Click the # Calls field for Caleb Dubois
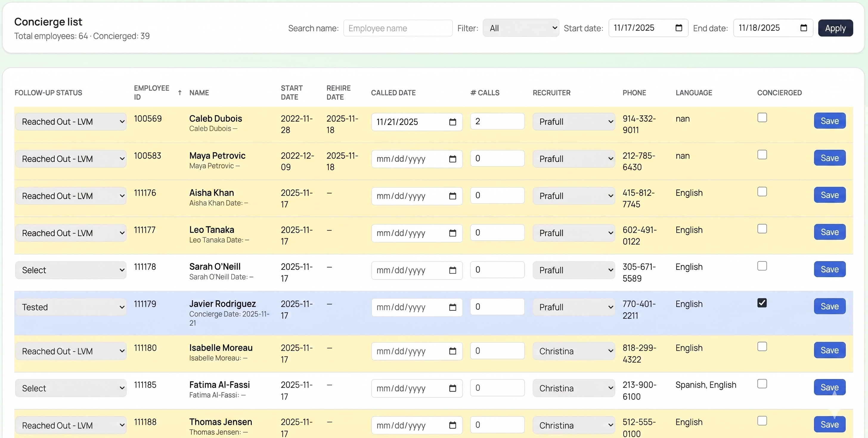 pos(497,121)
